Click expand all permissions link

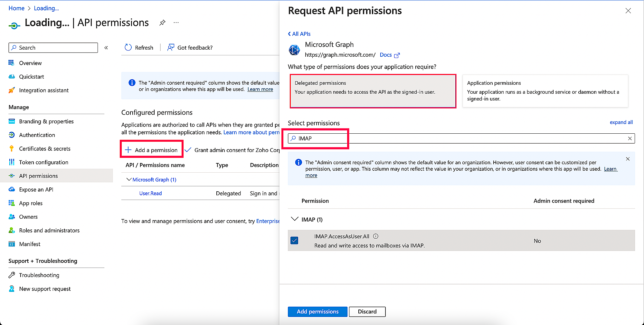(x=621, y=122)
